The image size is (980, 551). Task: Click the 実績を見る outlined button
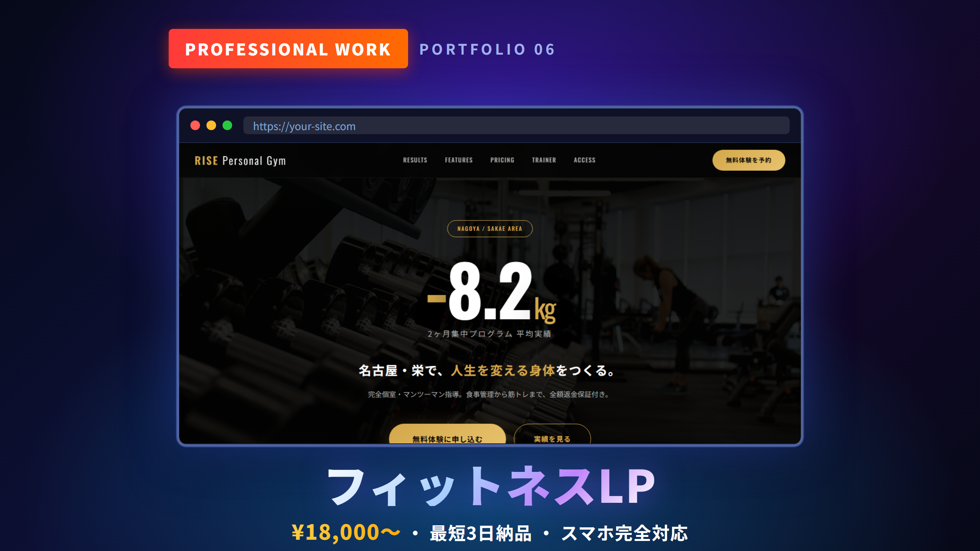click(x=552, y=439)
